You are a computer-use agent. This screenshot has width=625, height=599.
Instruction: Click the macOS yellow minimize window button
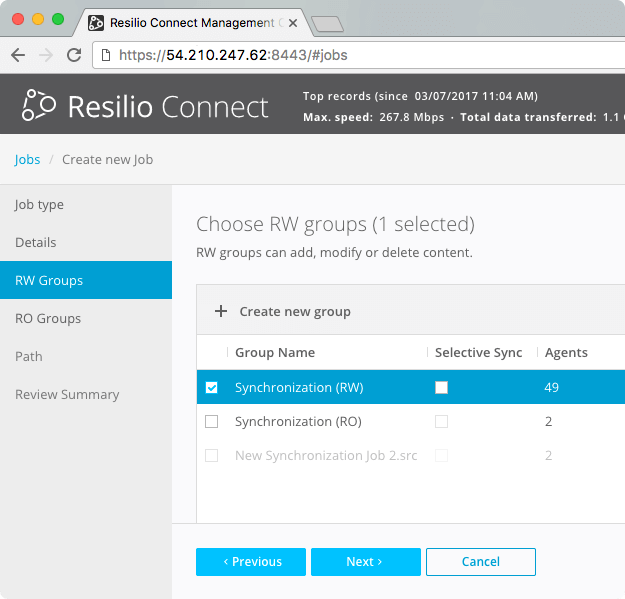(x=38, y=19)
